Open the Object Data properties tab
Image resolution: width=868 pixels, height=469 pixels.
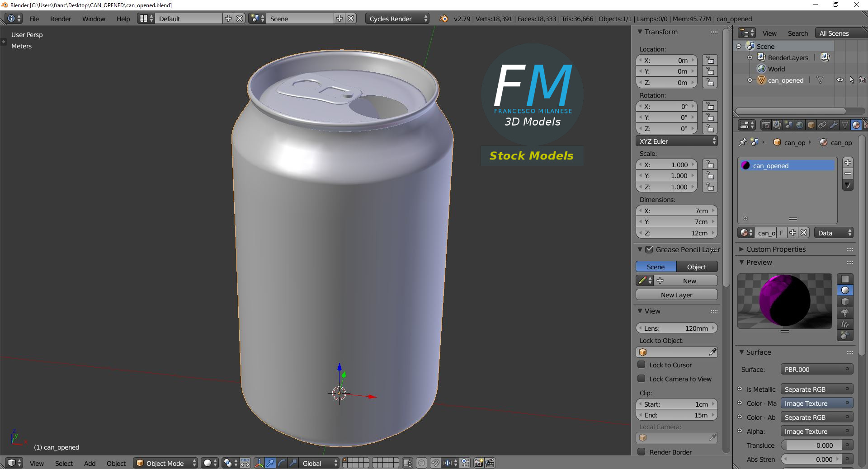[844, 125]
